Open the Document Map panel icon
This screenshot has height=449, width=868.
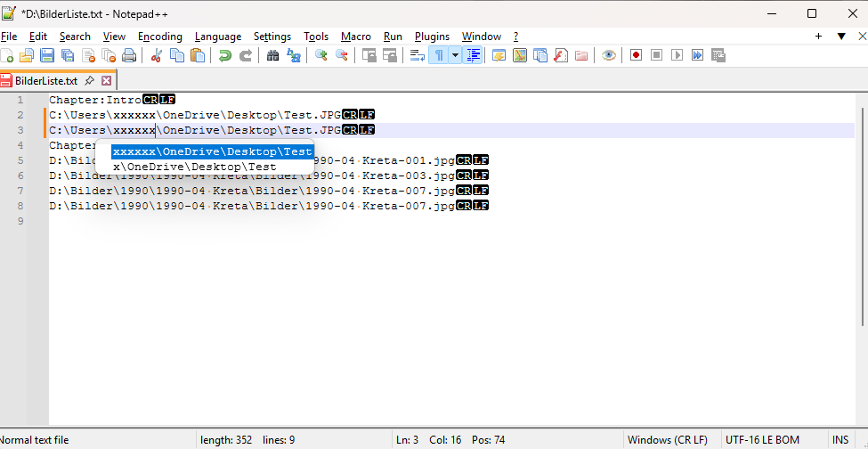tap(518, 55)
